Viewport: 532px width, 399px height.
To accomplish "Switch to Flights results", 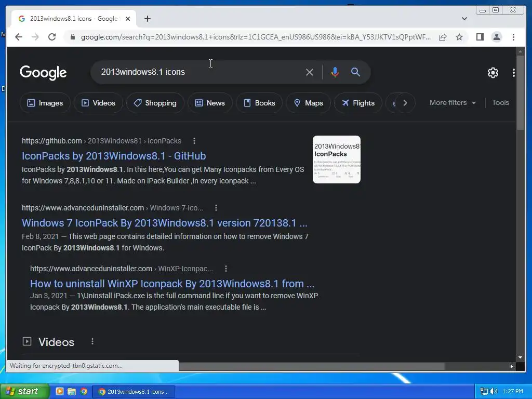I will pos(358,103).
